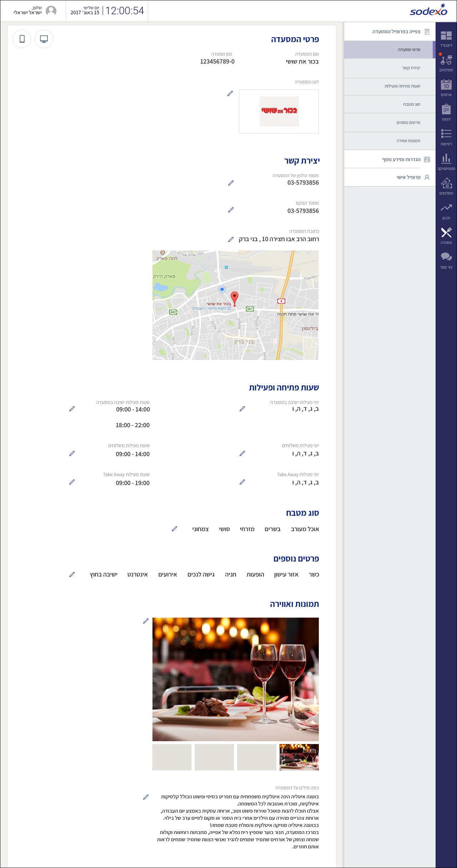
Task: Open the reports clipboard icon
Action: tap(446, 110)
